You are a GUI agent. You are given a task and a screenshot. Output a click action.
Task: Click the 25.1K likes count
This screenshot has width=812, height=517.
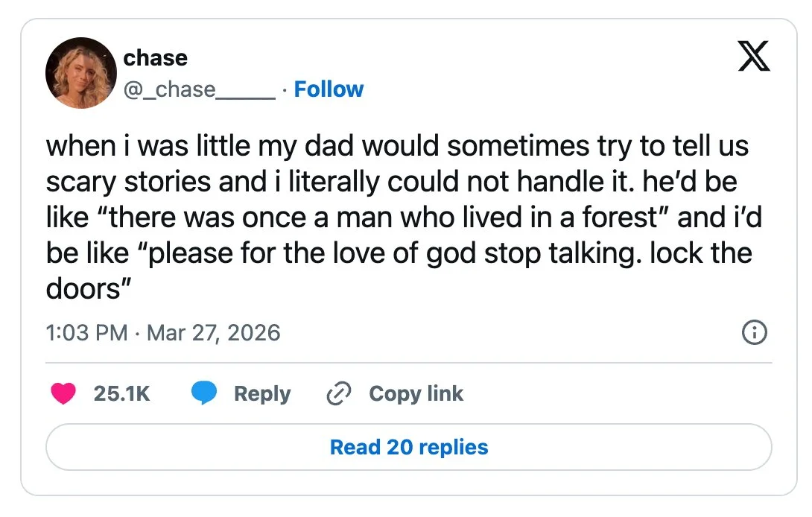[x=121, y=394]
